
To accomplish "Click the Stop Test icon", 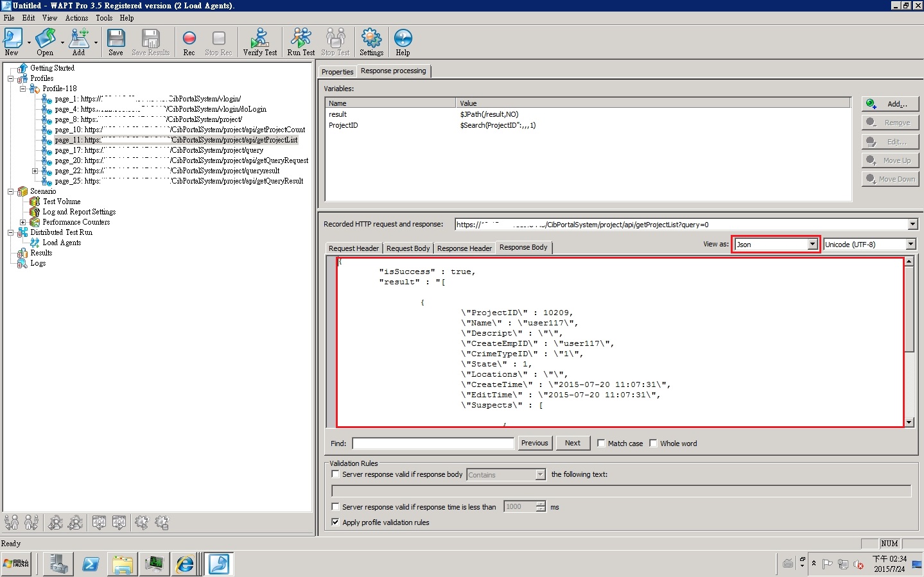I will pos(335,41).
